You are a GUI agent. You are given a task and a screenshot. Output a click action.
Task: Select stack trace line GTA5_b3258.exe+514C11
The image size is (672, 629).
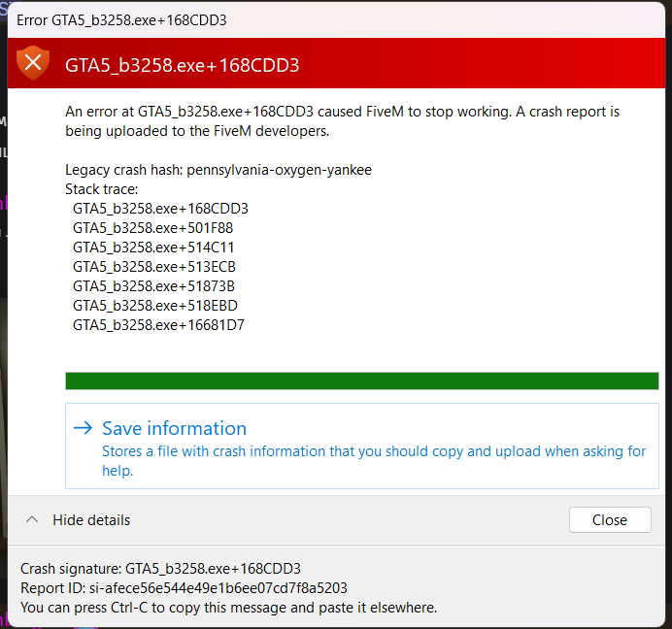(x=153, y=248)
